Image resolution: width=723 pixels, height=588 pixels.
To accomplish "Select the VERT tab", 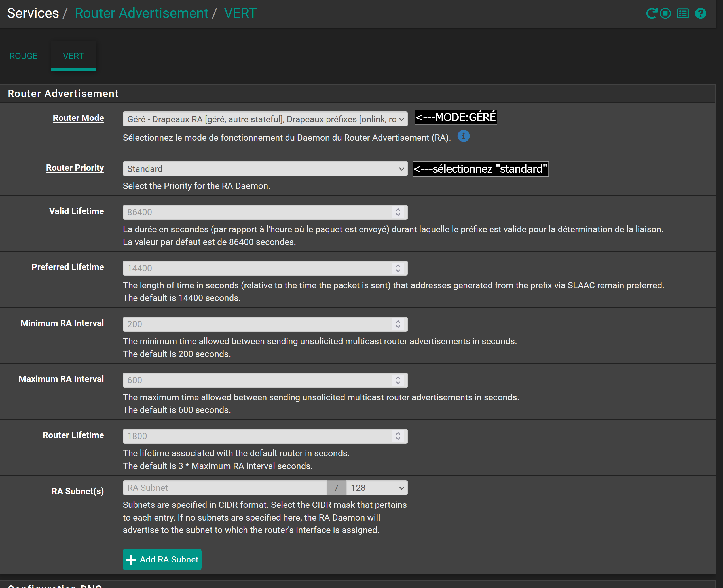I will (x=73, y=56).
